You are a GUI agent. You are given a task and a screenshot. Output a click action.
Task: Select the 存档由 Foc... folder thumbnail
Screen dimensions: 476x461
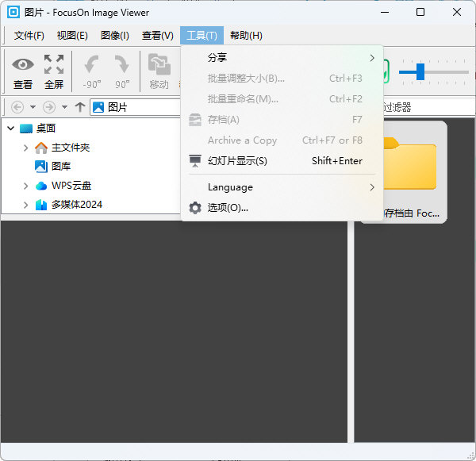pyautogui.click(x=414, y=172)
